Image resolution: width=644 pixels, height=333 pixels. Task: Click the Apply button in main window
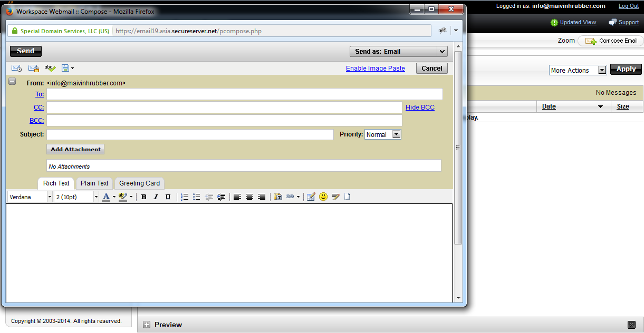626,69
